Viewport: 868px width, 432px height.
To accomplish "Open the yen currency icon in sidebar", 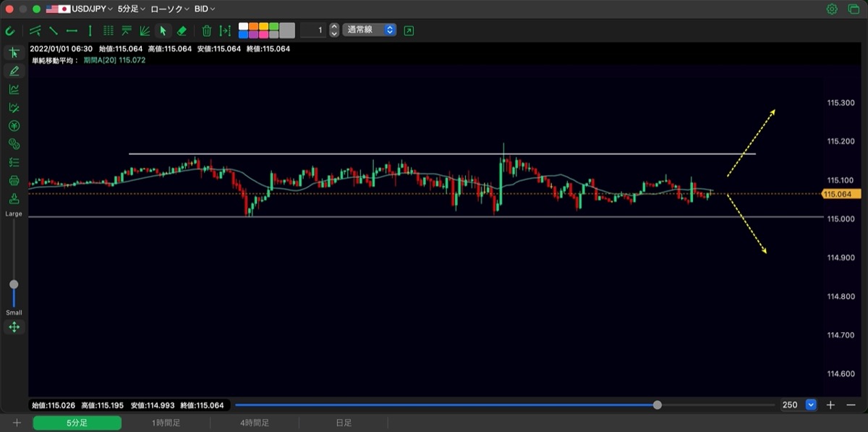I will click(14, 125).
